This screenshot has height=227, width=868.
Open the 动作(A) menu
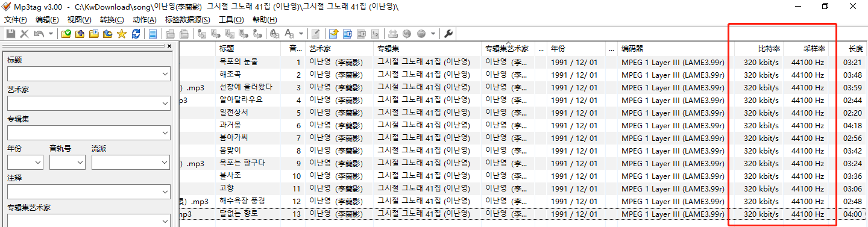144,20
